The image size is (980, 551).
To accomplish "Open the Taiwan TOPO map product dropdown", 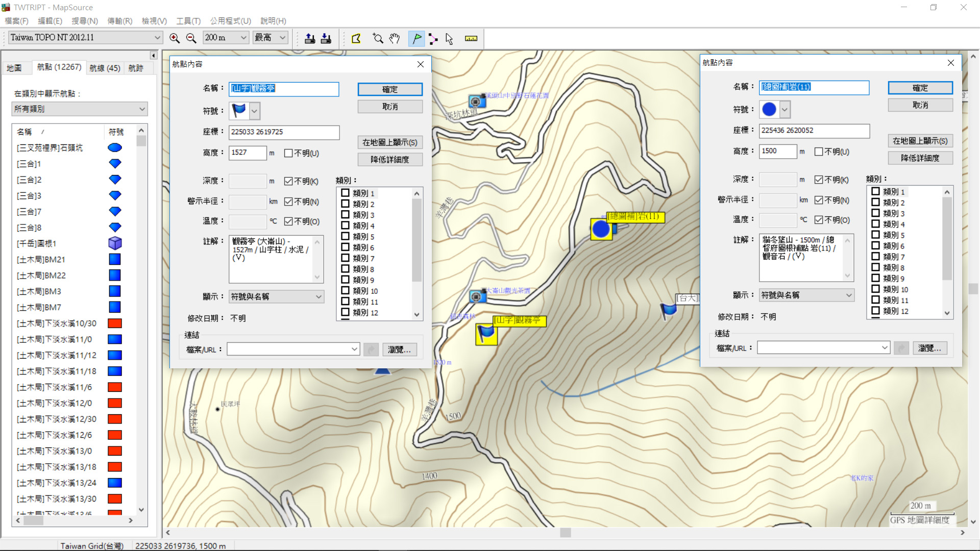I will pos(157,38).
